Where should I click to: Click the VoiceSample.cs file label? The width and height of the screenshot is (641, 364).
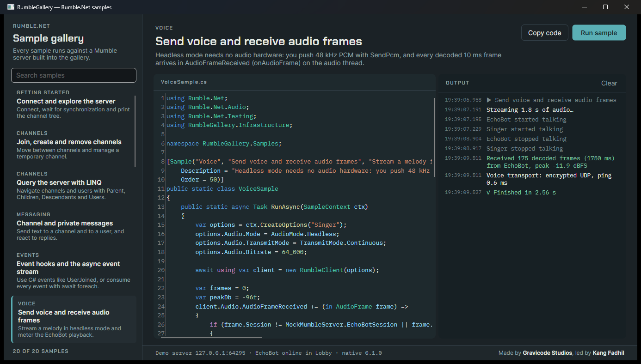click(x=184, y=82)
